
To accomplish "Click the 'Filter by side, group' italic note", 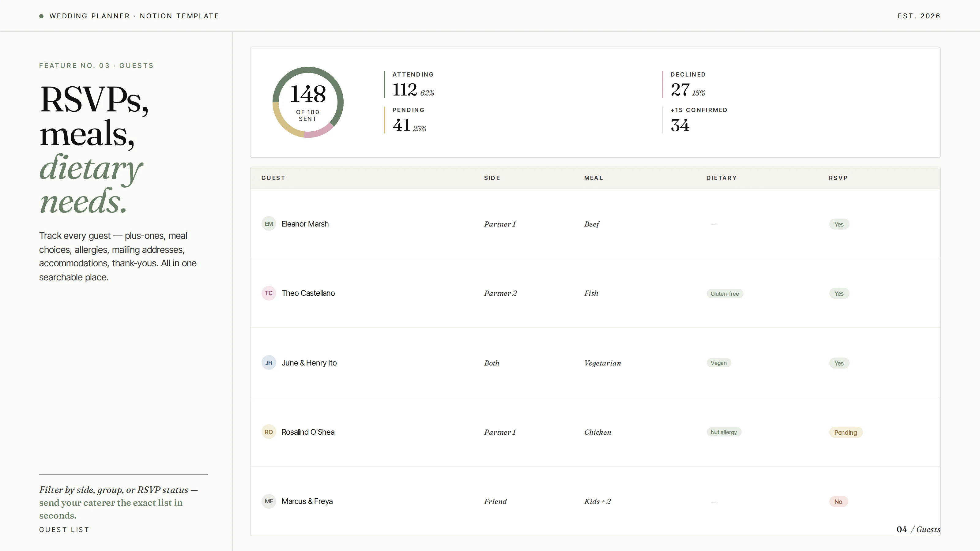I will 119,502.
